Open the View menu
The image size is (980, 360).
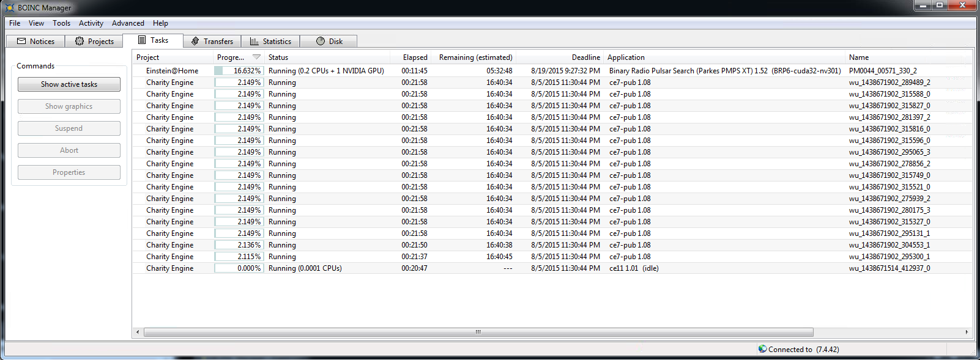[36, 23]
